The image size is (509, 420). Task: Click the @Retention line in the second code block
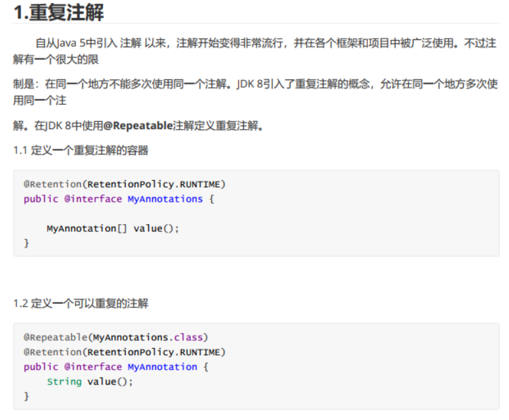(125, 352)
